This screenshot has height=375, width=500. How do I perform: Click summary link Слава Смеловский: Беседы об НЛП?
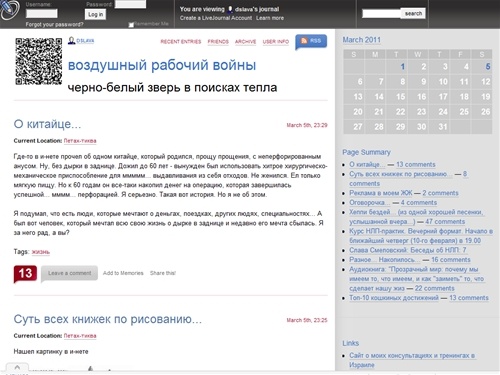[408, 250]
